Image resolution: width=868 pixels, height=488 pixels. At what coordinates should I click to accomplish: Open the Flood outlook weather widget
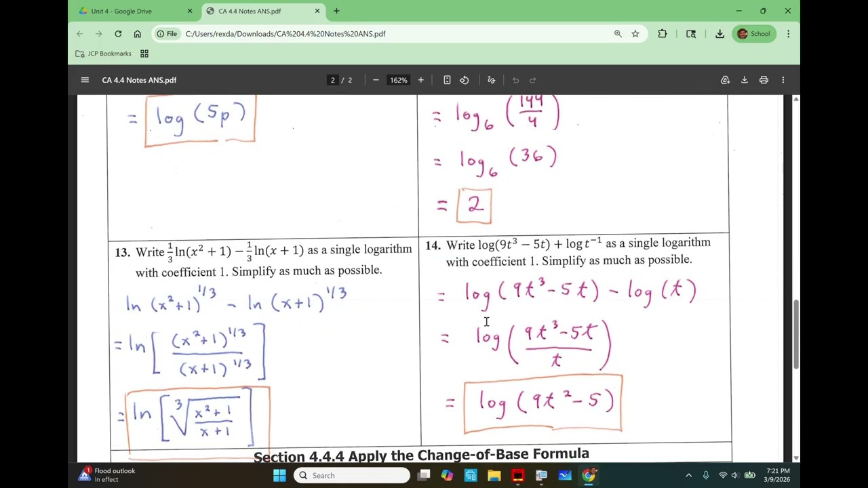(x=107, y=475)
